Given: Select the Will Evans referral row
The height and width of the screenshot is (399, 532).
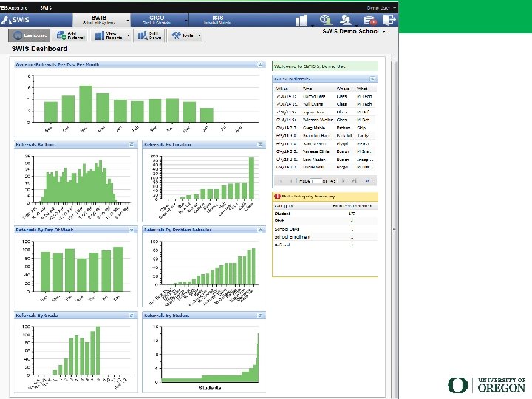Looking at the screenshot, I should click(x=324, y=104).
